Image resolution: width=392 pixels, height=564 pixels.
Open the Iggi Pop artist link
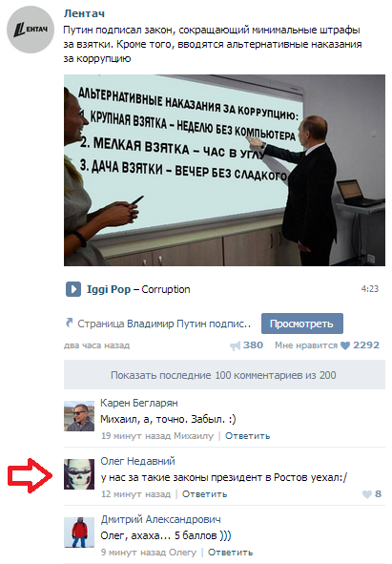pyautogui.click(x=109, y=289)
